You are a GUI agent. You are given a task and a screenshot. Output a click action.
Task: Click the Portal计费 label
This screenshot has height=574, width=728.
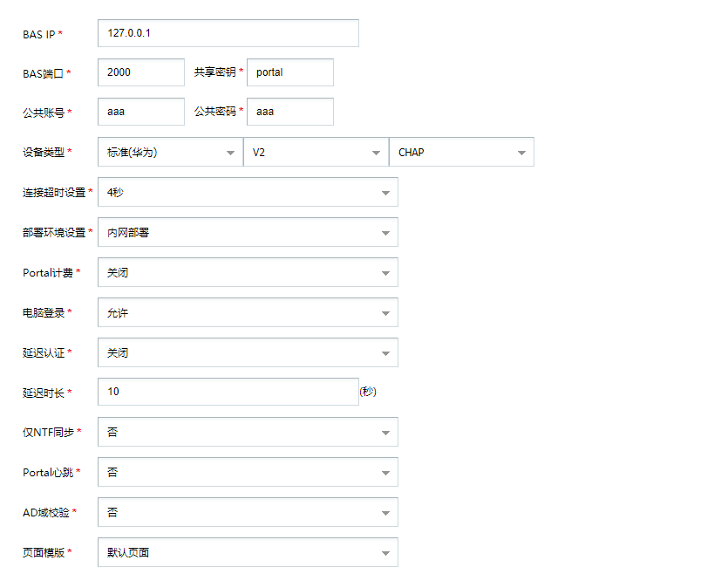click(x=48, y=272)
